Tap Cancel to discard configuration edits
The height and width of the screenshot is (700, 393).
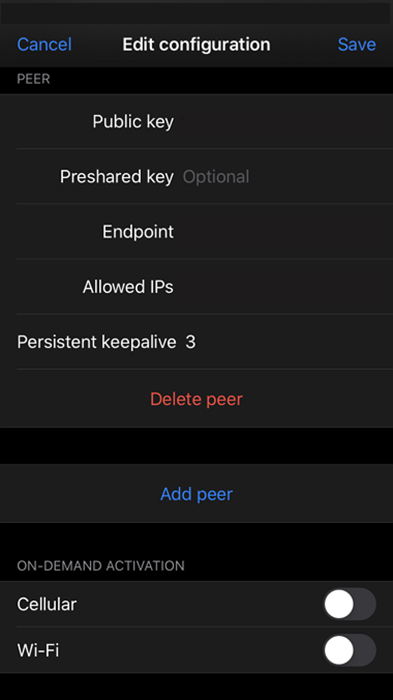(44, 44)
